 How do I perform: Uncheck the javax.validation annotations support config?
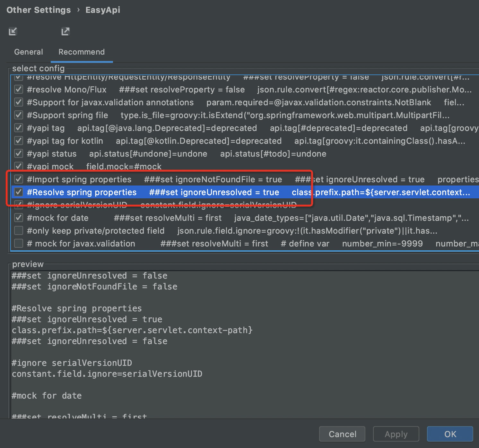(x=18, y=102)
